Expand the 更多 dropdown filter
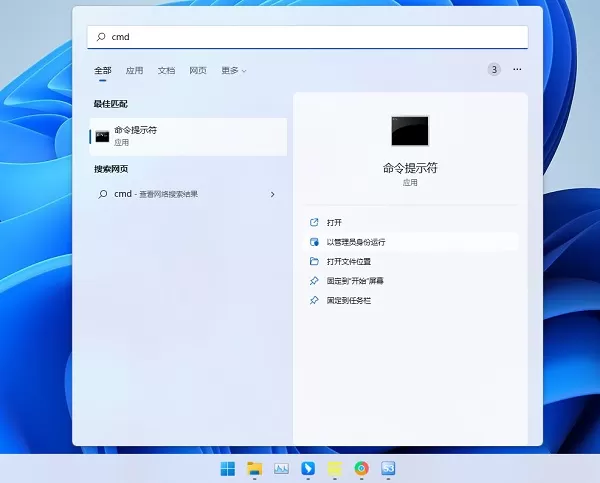The height and width of the screenshot is (483, 600). tap(233, 70)
